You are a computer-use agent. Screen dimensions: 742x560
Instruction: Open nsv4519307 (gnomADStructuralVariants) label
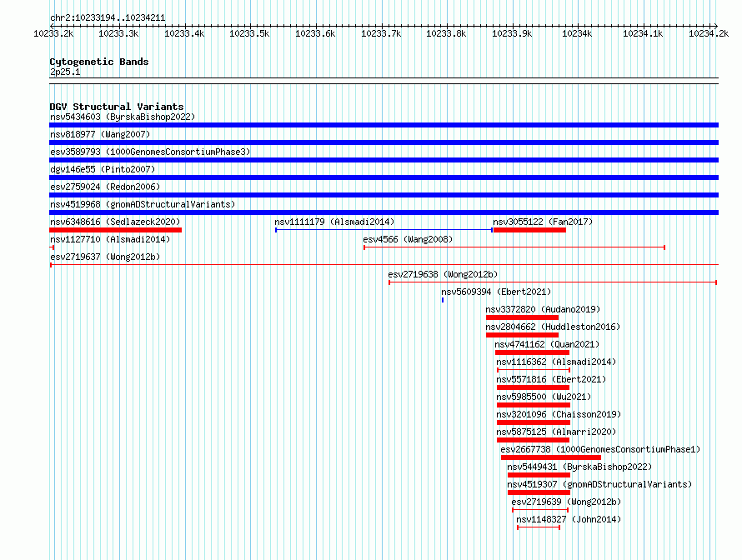point(599,484)
